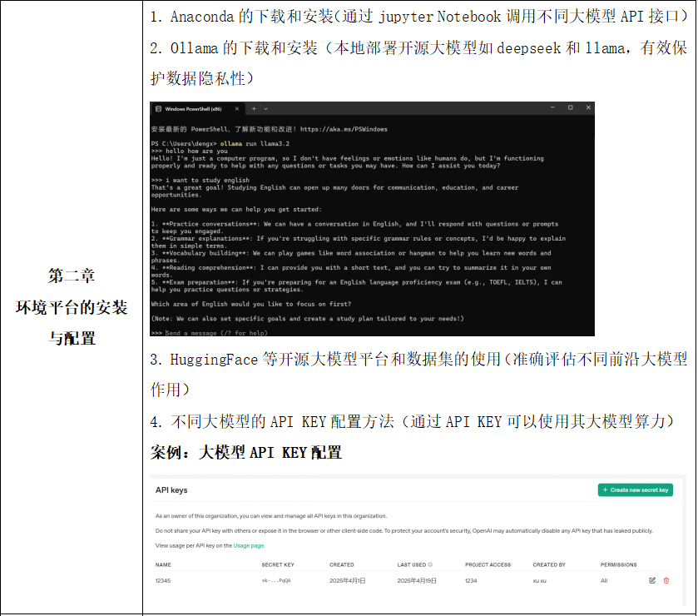
Task: Click the '环境平台的安装' chapter title line
Action: point(72,307)
